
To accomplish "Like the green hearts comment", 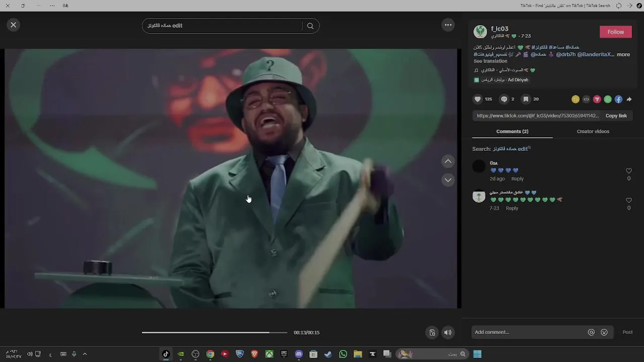I will pyautogui.click(x=629, y=200).
